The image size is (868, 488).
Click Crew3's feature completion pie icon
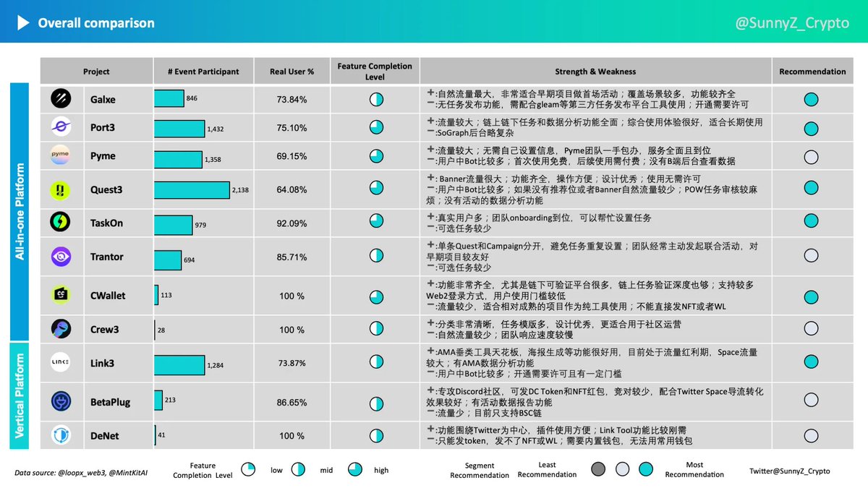376,328
